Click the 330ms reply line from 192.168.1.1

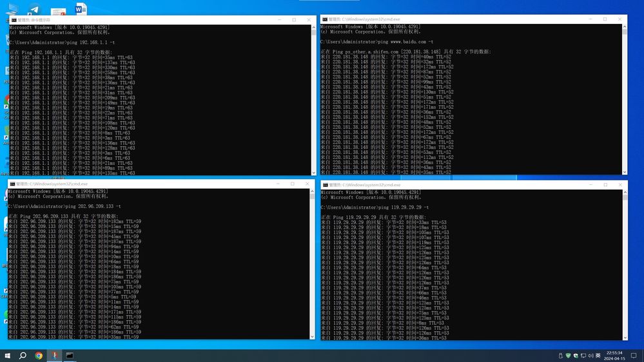click(72, 67)
